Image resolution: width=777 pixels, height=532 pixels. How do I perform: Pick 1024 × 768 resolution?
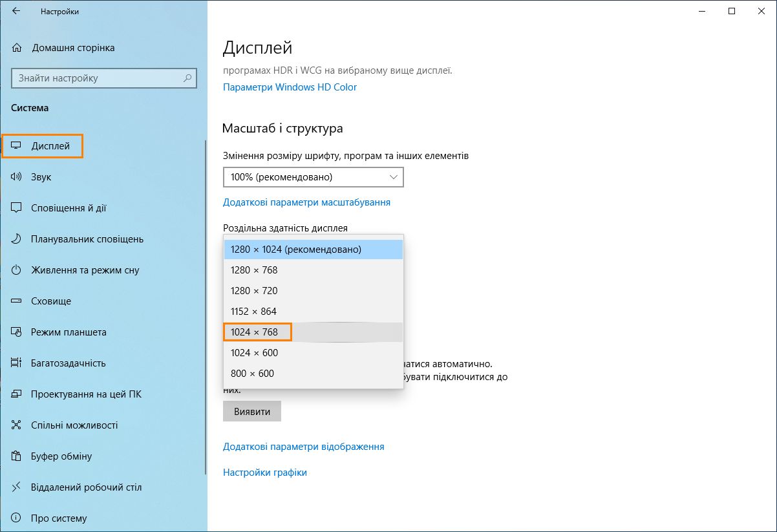click(313, 332)
